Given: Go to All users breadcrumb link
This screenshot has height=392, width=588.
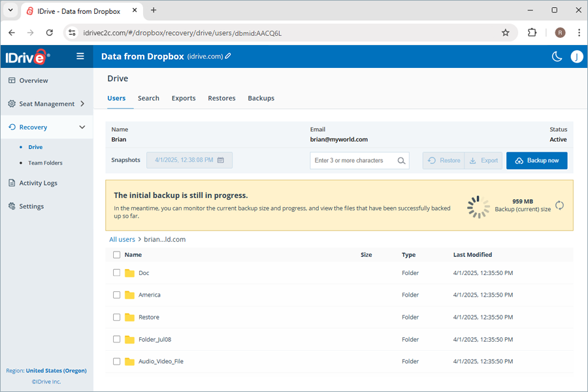Looking at the screenshot, I should pyautogui.click(x=122, y=239).
